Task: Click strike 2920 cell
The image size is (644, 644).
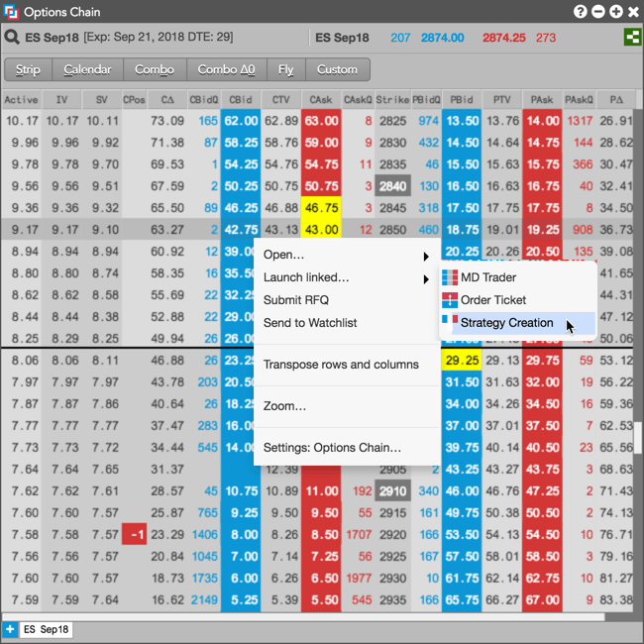Action: pyautogui.click(x=392, y=534)
